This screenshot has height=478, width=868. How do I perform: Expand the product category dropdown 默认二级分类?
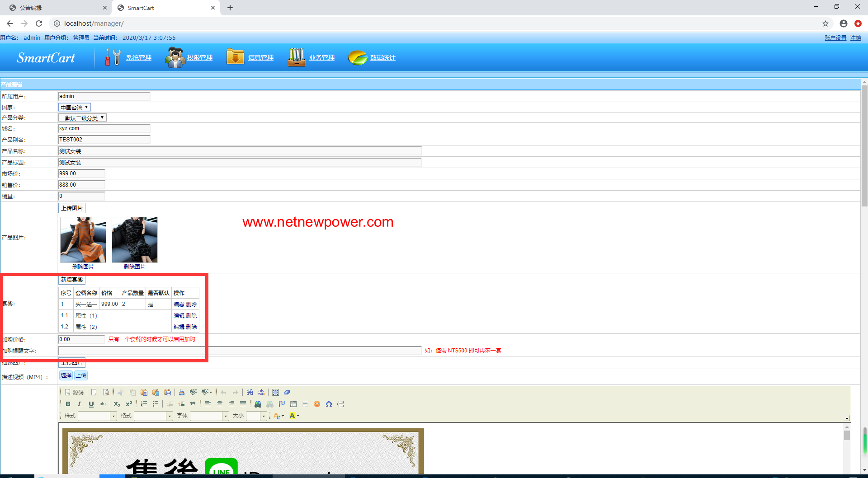coord(82,118)
